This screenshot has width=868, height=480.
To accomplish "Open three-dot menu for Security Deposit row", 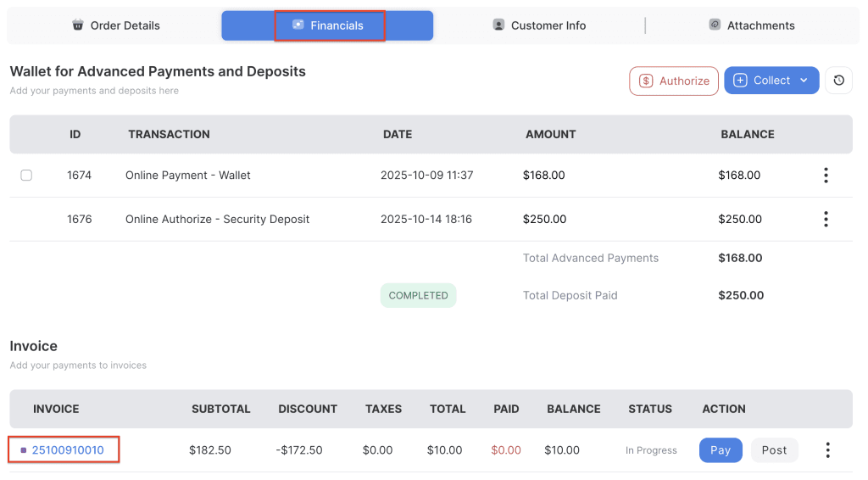I will pos(826,220).
